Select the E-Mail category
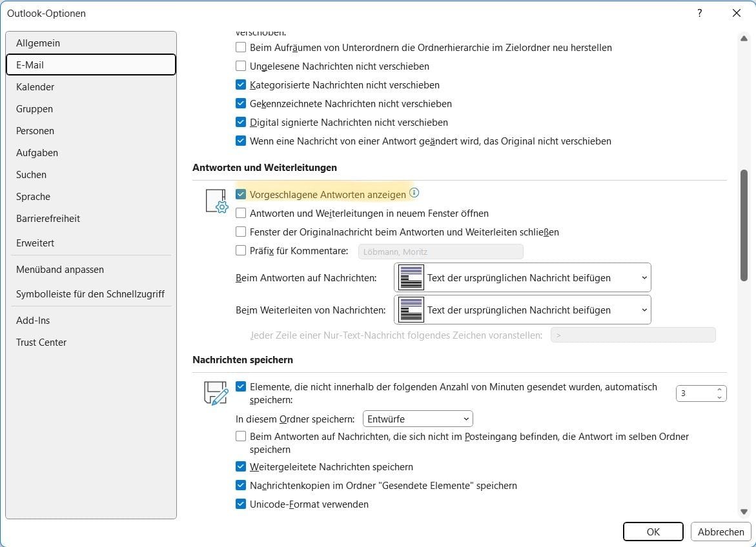The height and width of the screenshot is (547, 756). pos(90,65)
